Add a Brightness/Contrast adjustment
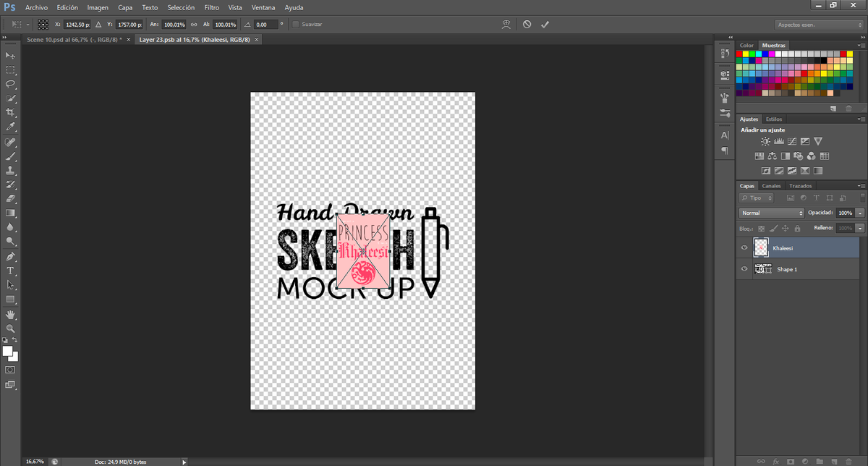Viewport: 868px width, 466px height. (x=765, y=141)
